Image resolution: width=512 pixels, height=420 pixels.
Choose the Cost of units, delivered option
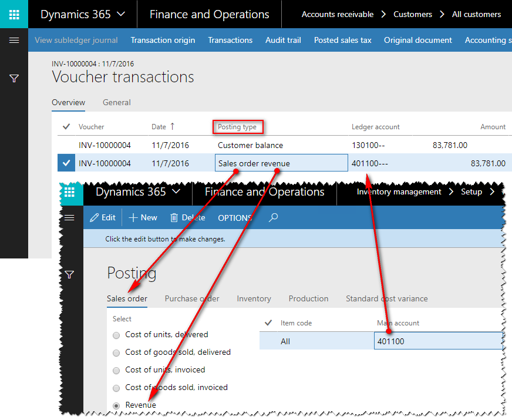tap(116, 335)
